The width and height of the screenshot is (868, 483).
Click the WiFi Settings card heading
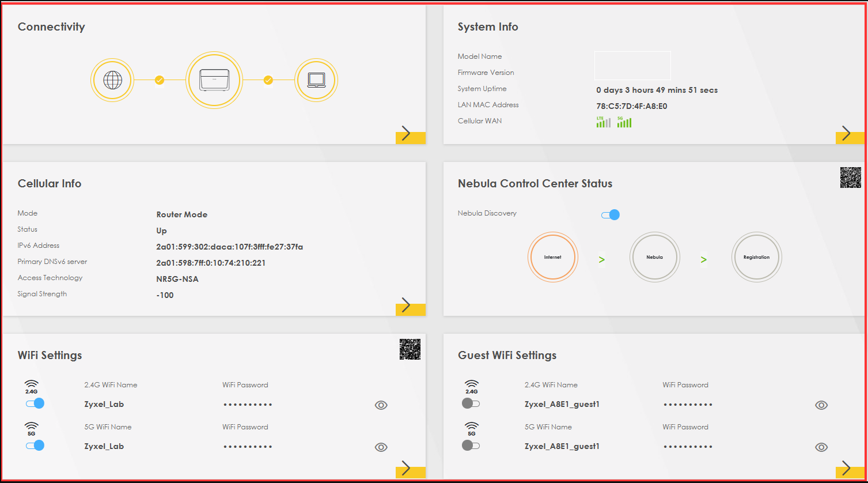(50, 356)
